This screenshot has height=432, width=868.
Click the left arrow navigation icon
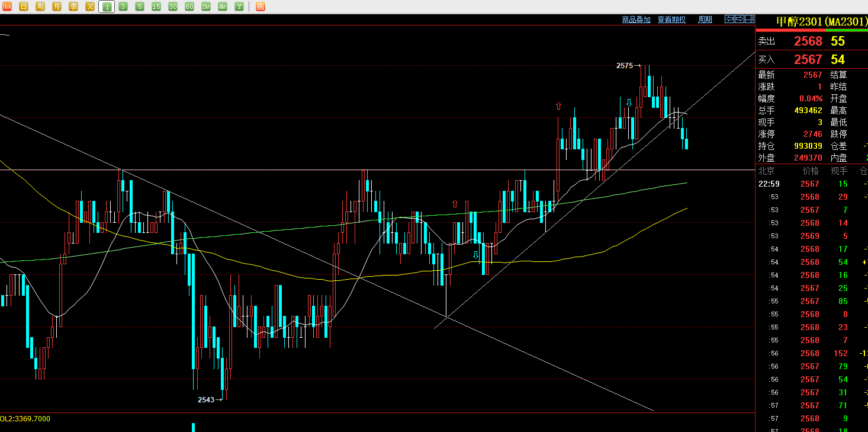click(729, 19)
